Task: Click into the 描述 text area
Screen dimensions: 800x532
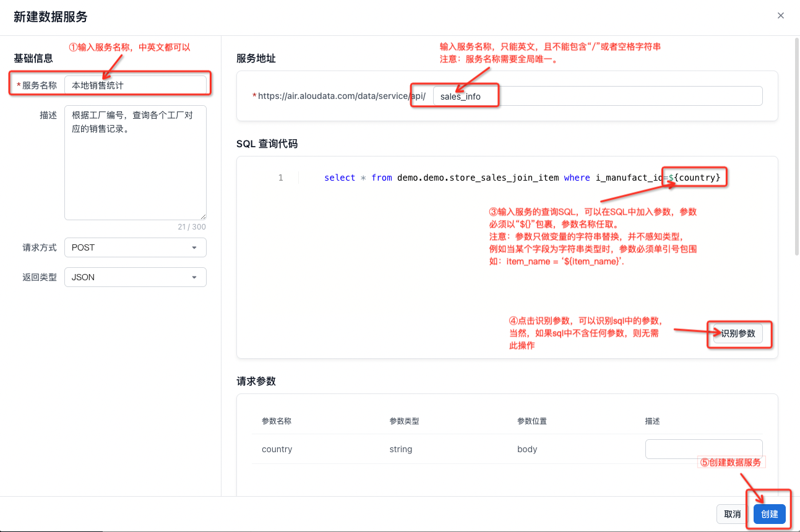Action: click(x=135, y=162)
